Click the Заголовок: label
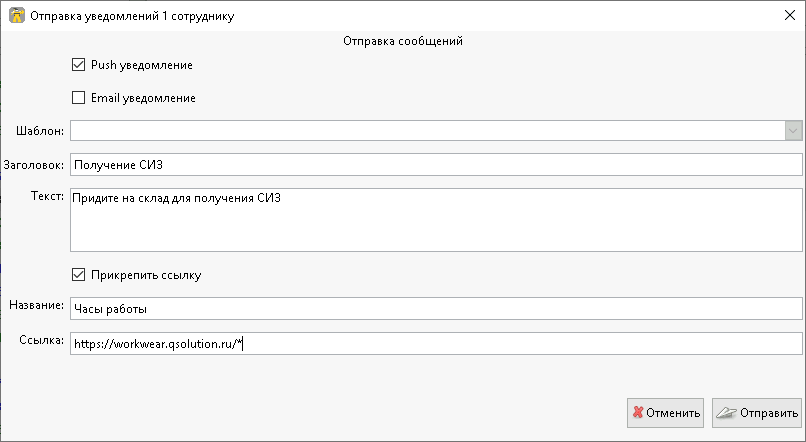This screenshot has height=442, width=806. (34, 164)
